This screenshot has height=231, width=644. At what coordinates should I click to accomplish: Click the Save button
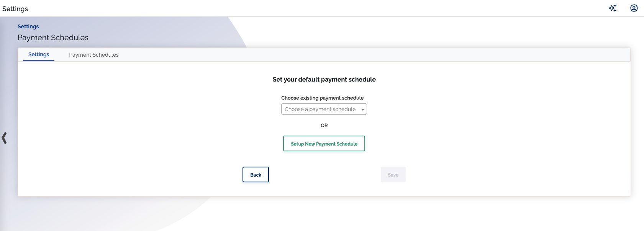point(393,174)
